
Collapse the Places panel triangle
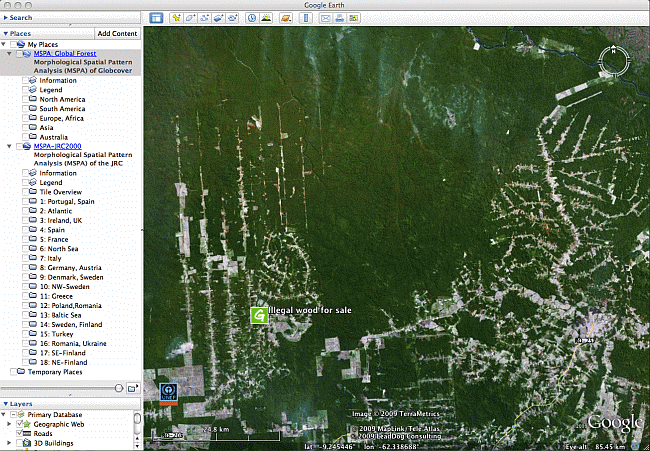tap(6, 34)
